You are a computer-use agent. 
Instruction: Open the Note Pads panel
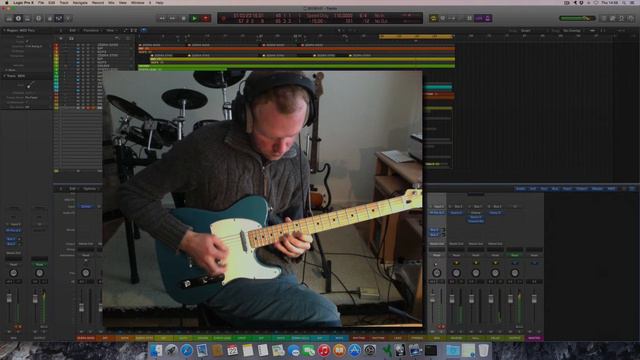(x=613, y=18)
